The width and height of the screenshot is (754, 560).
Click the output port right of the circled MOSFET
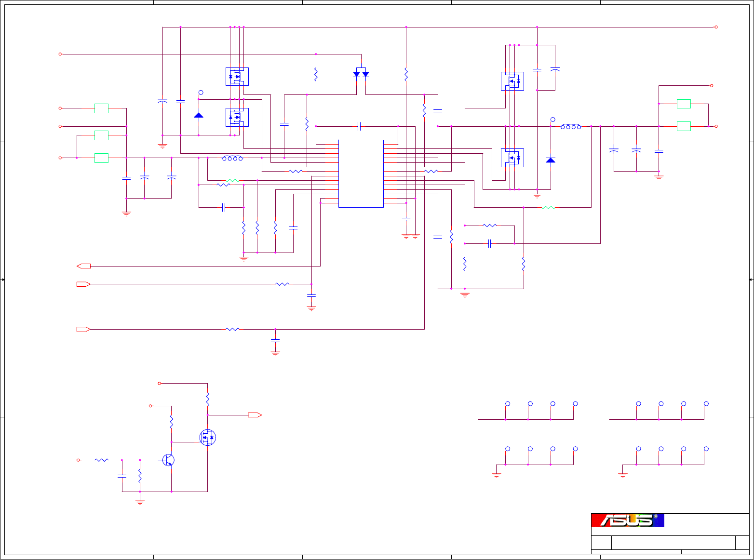click(x=255, y=415)
